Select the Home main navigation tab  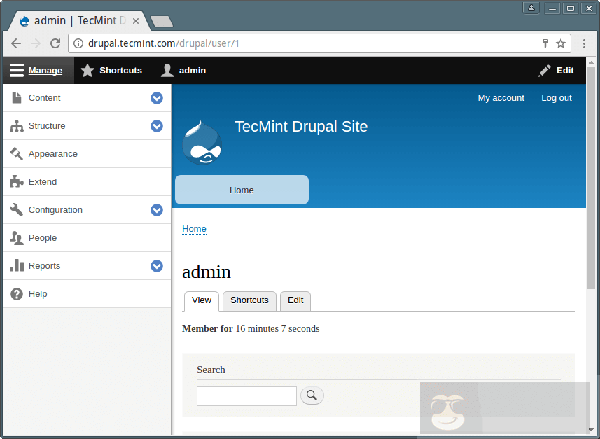coord(242,190)
